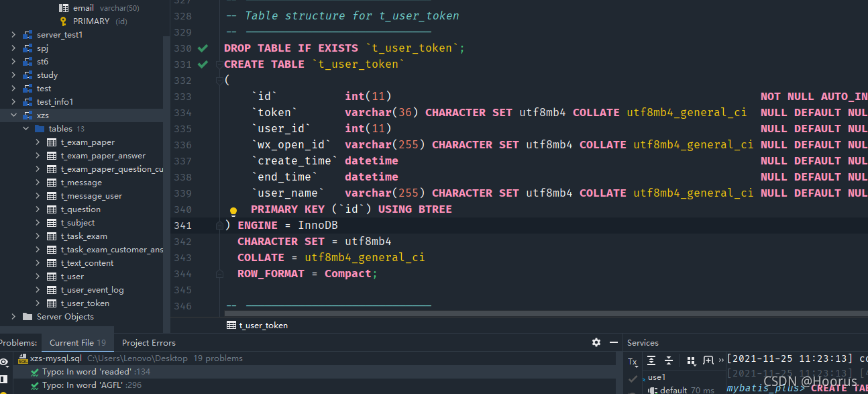Click the green checkmark on line 331
The image size is (868, 394).
(203, 64)
